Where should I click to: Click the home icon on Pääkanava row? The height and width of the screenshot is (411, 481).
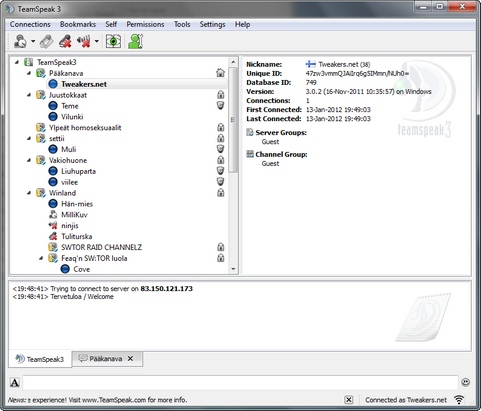220,73
